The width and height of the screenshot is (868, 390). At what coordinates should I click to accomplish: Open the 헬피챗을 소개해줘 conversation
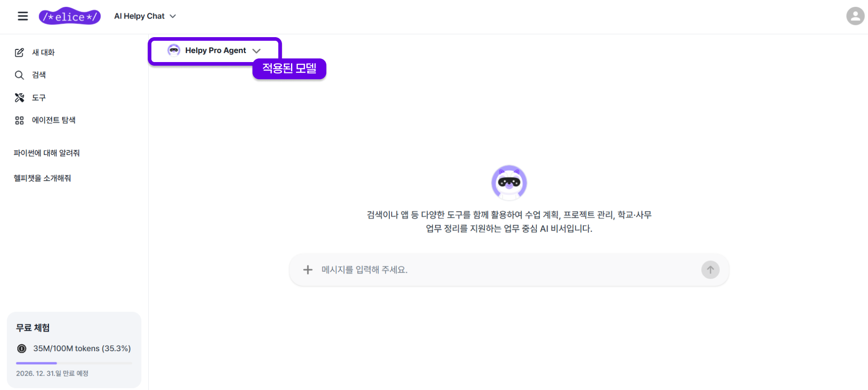[x=42, y=178]
